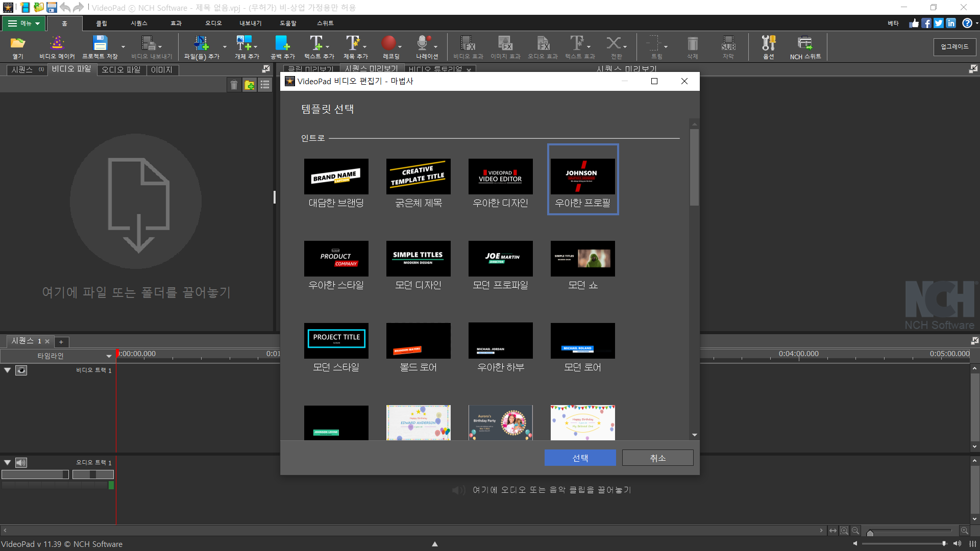Click the 나레이션 microphone icon

423,44
